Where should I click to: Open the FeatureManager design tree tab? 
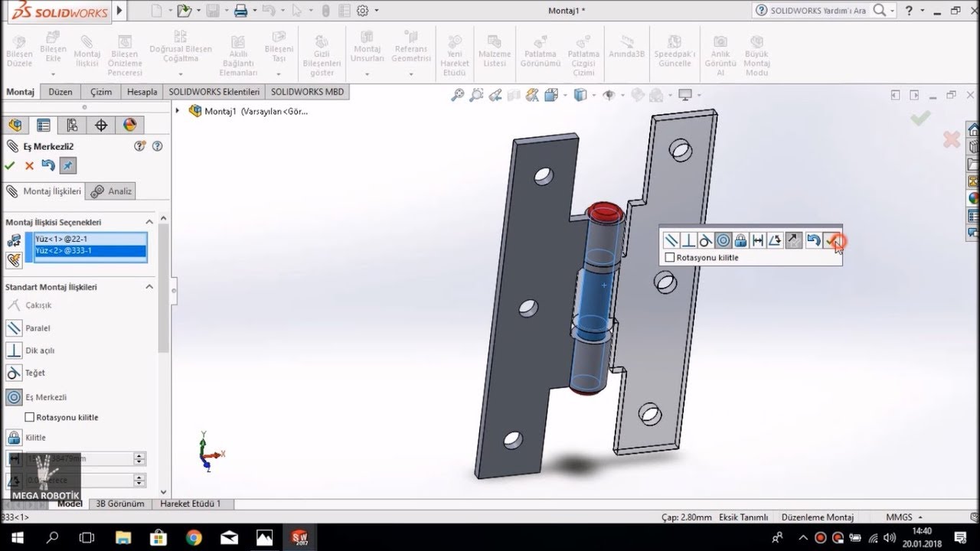[x=15, y=126]
